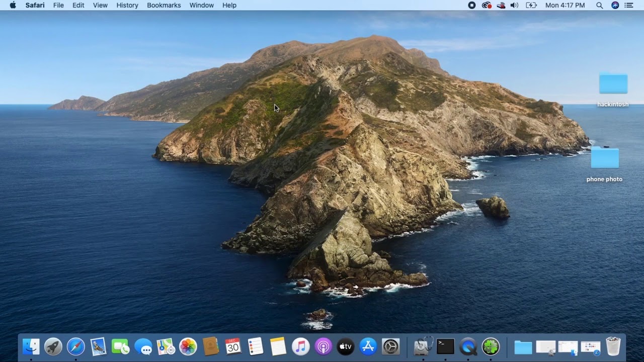
Task: Select hackintosh folder on desktop
Action: (613, 90)
